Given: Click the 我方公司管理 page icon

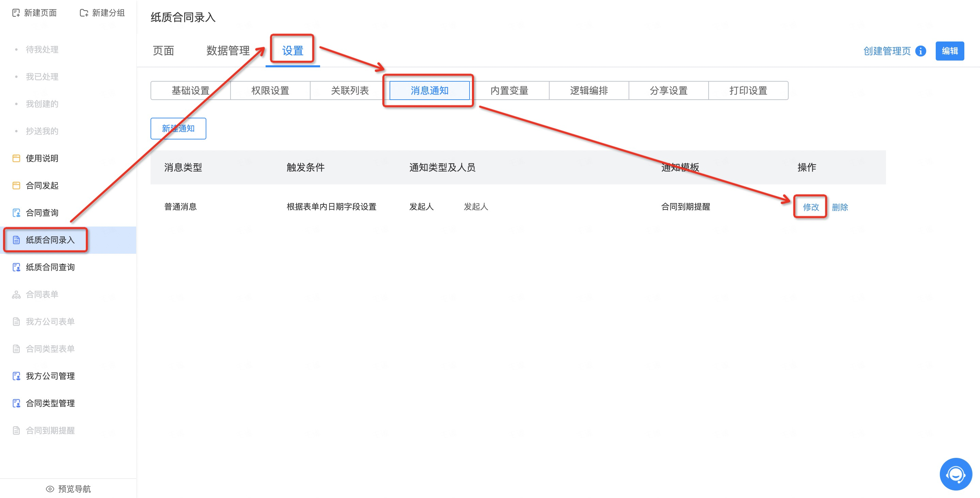Looking at the screenshot, I should pos(16,376).
